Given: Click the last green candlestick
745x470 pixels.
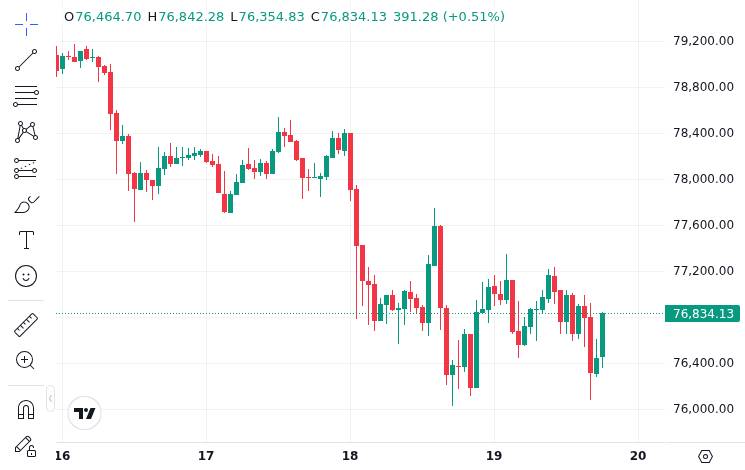Looking at the screenshot, I should (x=602, y=335).
